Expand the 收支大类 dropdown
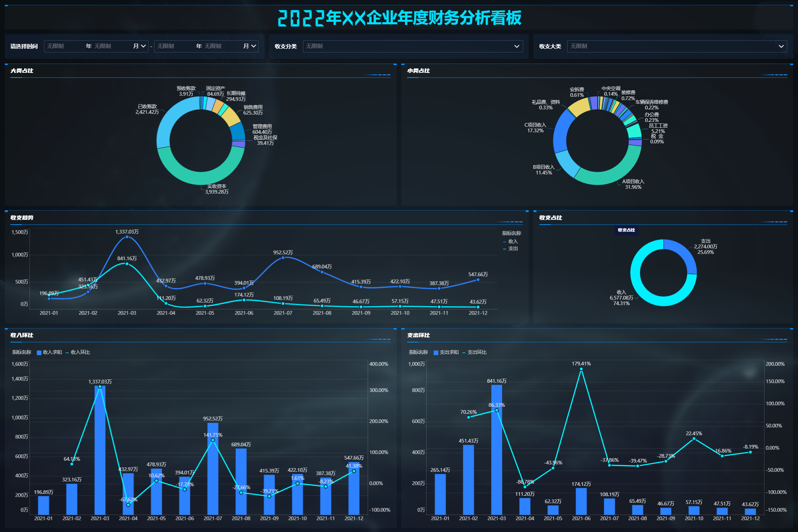This screenshot has width=798, height=532. pyautogui.click(x=781, y=46)
